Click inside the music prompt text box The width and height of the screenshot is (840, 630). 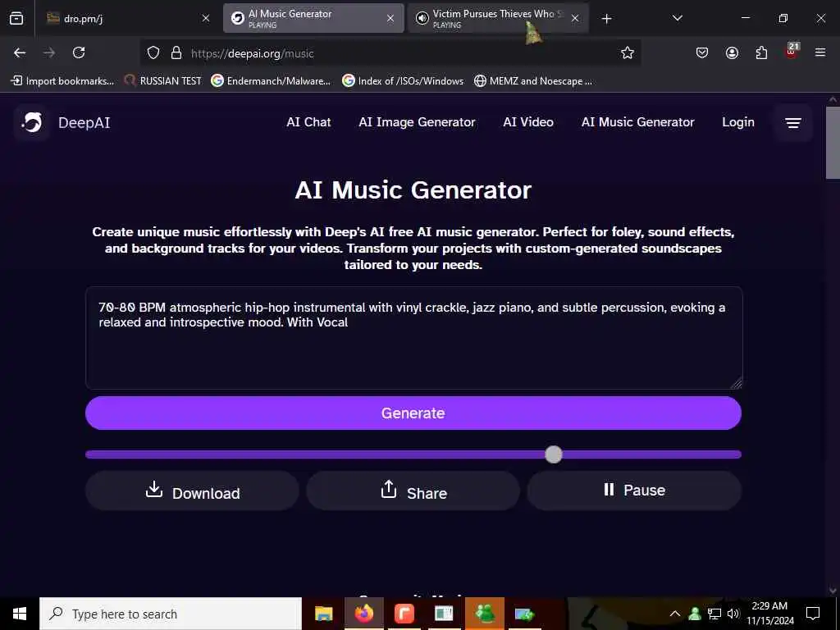pos(413,338)
